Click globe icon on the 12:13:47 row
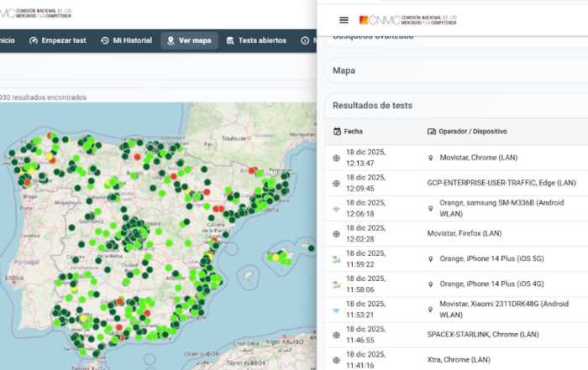The image size is (588, 370). (337, 158)
